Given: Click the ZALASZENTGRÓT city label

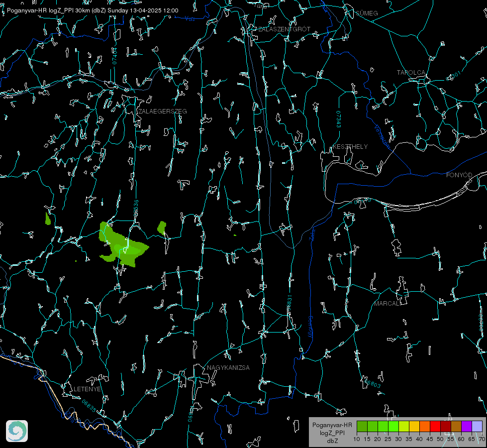Looking at the screenshot, I should (x=284, y=29).
